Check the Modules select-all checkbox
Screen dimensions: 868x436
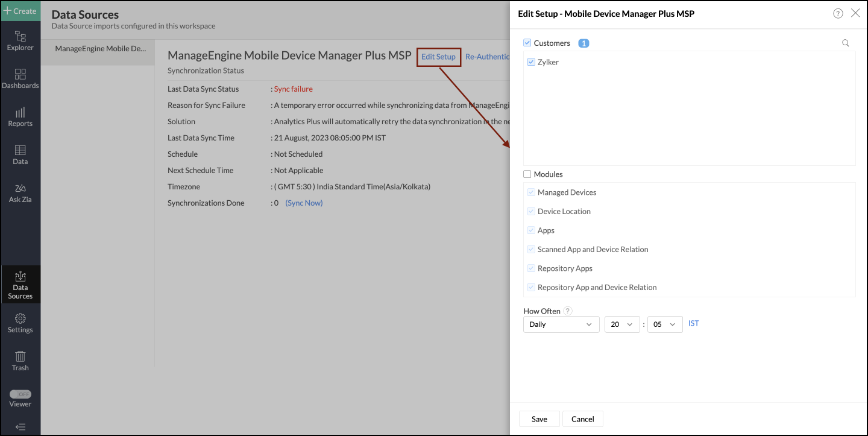click(x=527, y=174)
